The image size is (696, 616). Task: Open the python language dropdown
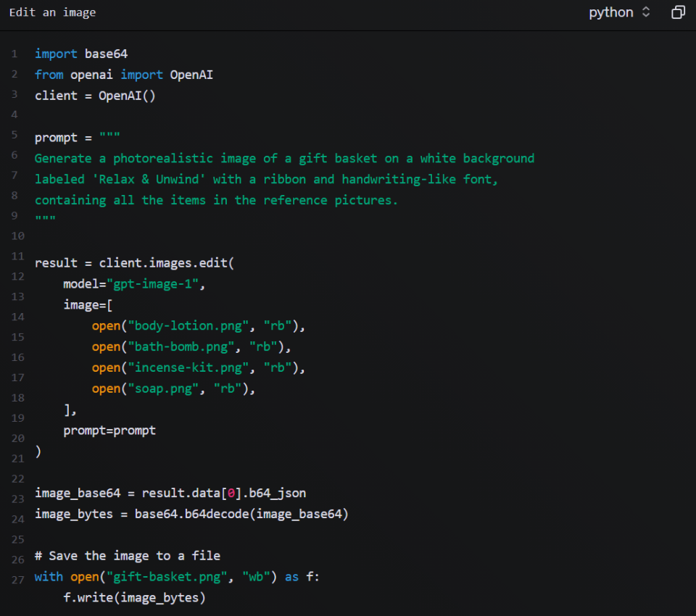[x=619, y=12]
